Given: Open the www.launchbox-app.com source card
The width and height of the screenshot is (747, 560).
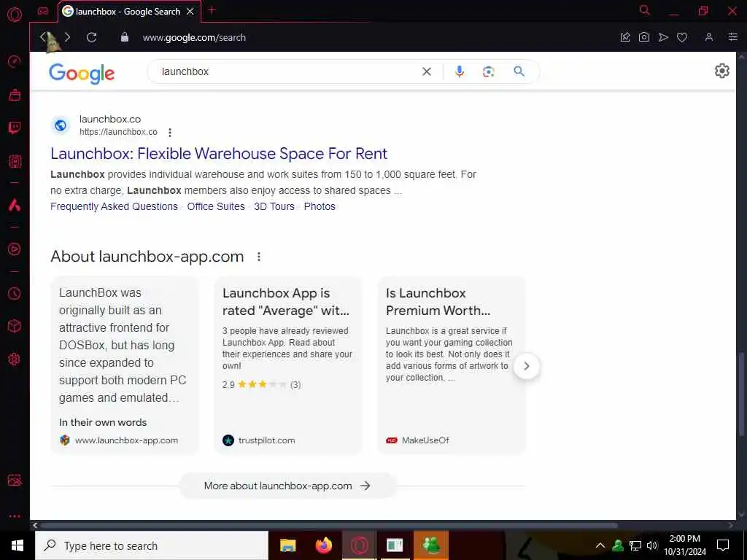Looking at the screenshot, I should (x=125, y=365).
